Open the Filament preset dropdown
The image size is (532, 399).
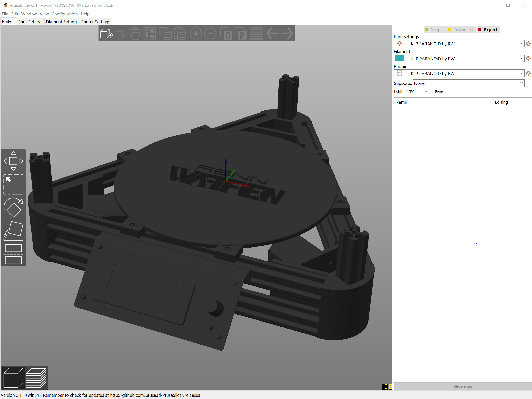click(x=459, y=59)
